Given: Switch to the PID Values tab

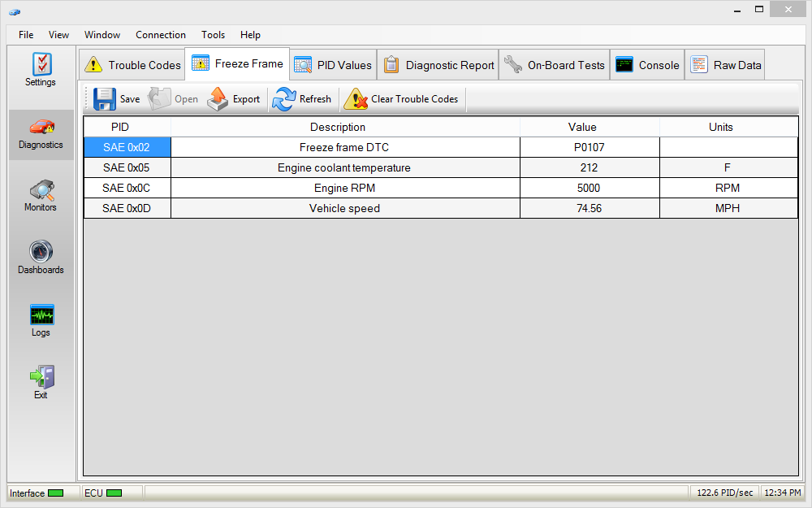Looking at the screenshot, I should coord(333,65).
